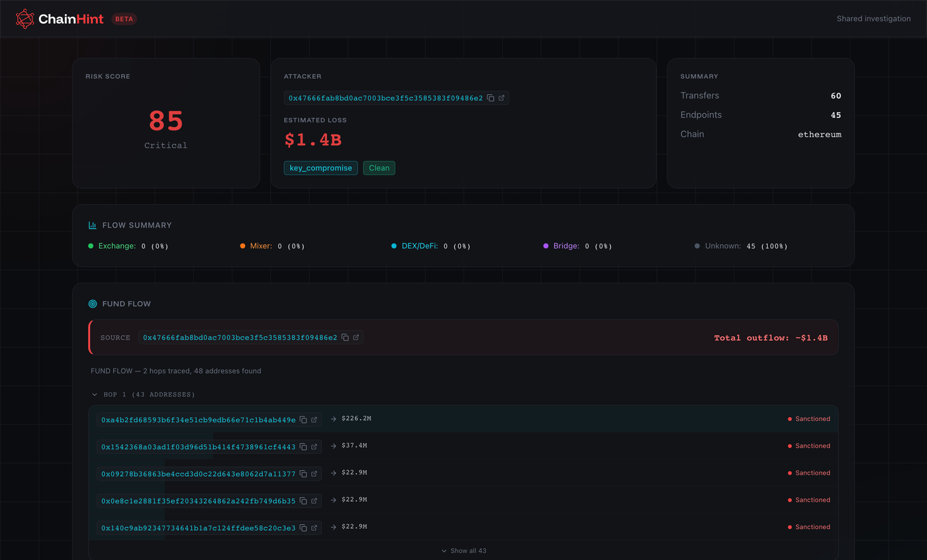Click arrow icon next to $37.4M
Screen dimensions: 927x560
(x=334, y=446)
